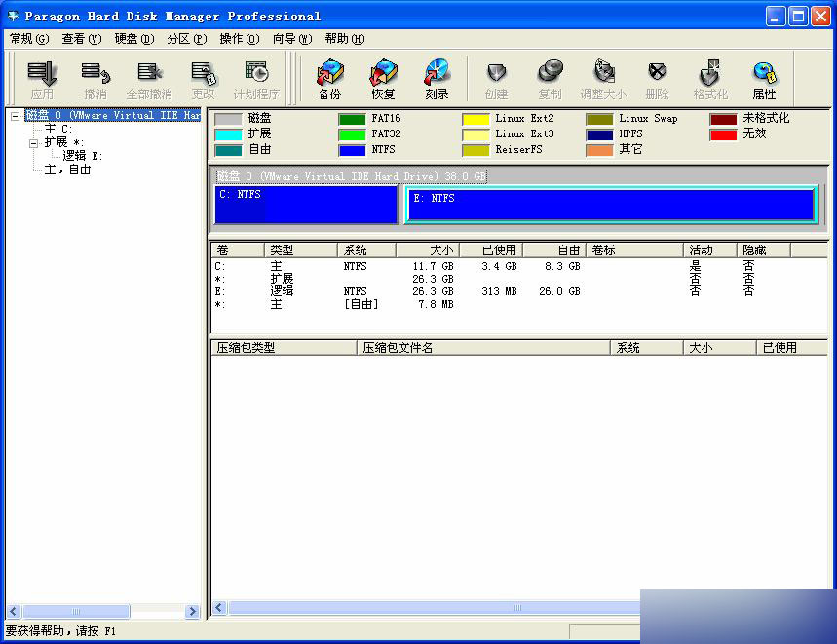Image resolution: width=837 pixels, height=644 pixels.
Task: Collapse the 磁盘 0 tree node
Action: point(16,115)
